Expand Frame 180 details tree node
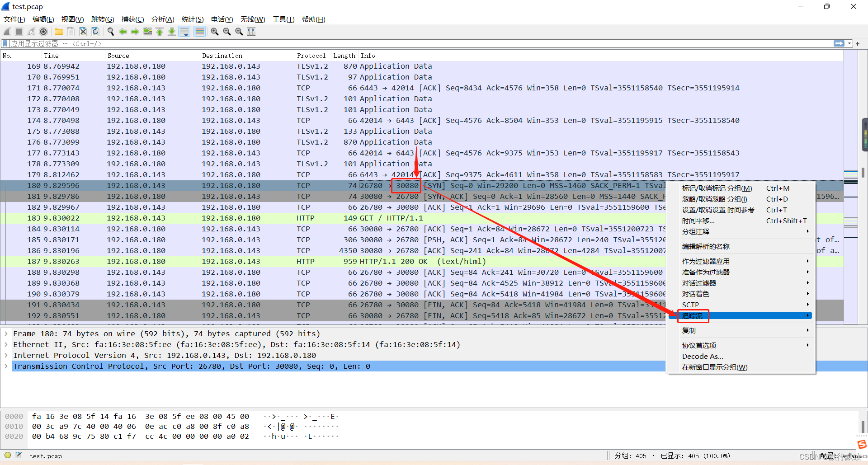The width and height of the screenshot is (868, 465). click(x=6, y=333)
